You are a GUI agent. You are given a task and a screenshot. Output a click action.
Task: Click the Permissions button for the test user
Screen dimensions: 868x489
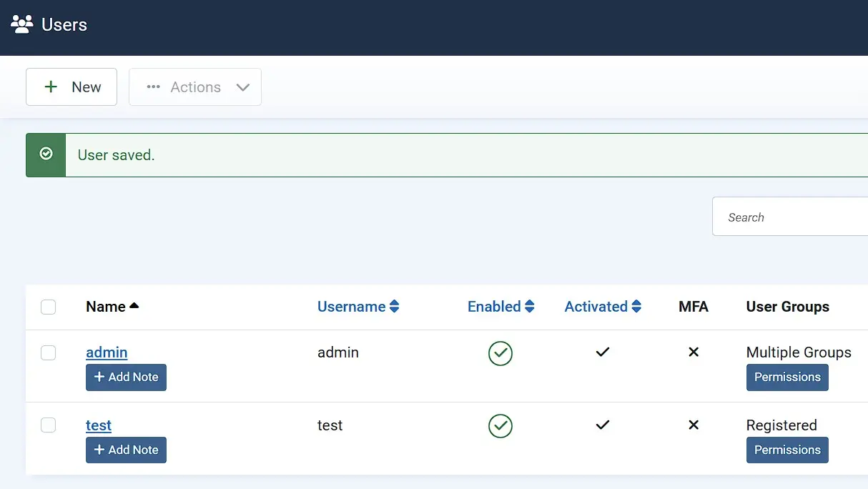point(787,450)
